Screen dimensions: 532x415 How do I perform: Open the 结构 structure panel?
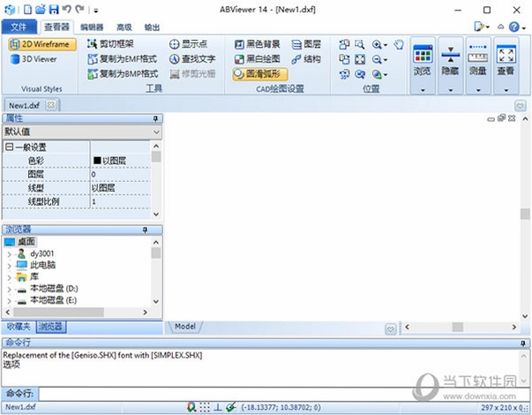[306, 59]
